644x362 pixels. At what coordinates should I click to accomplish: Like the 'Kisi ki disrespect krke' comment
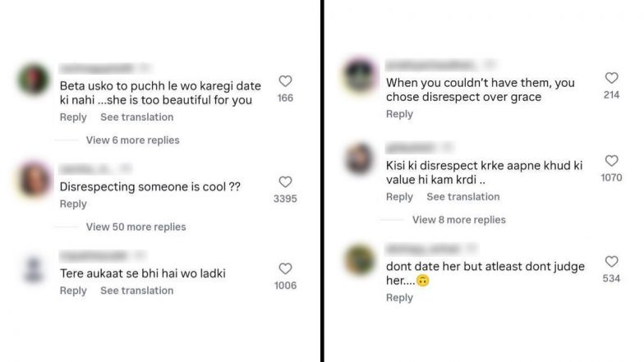click(611, 161)
